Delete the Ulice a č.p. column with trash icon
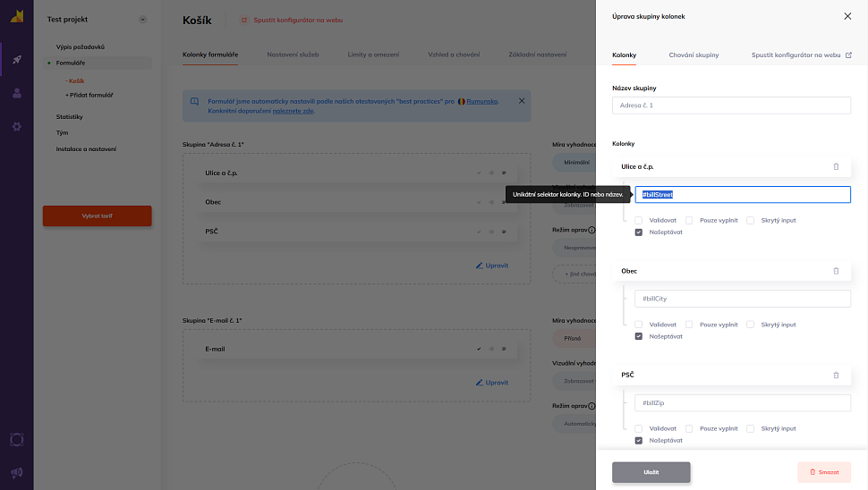Viewport: 868px width, 490px height. point(836,166)
